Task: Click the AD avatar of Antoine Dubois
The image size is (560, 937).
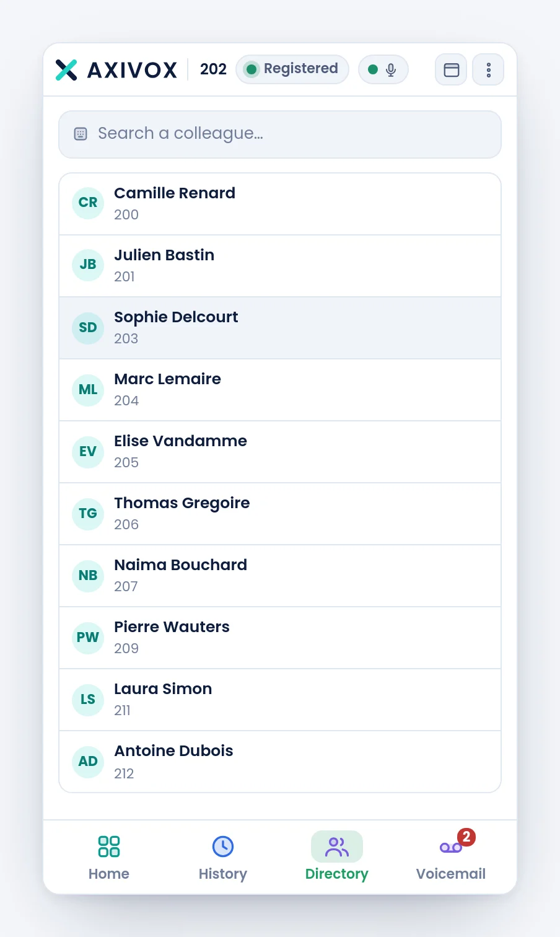Action: coord(88,762)
